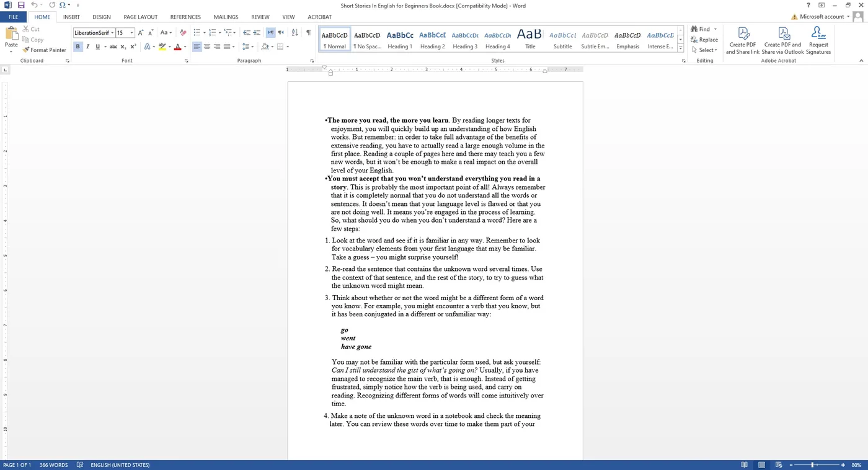The image size is (868, 470).
Task: Toggle Align Left for the paragraph
Action: pyautogui.click(x=197, y=47)
